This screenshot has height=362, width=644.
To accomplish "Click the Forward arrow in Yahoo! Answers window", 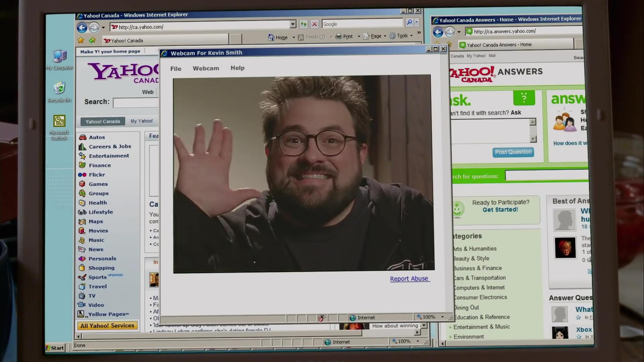I will pyautogui.click(x=450, y=32).
